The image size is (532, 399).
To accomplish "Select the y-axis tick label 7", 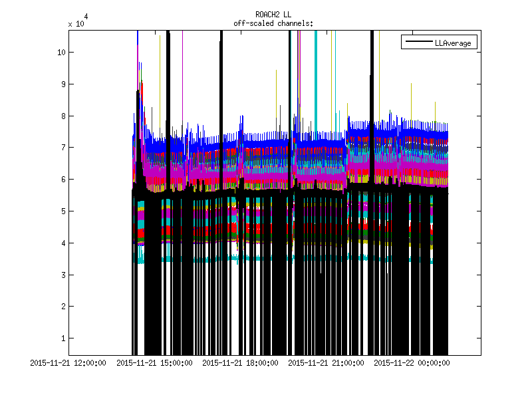I will point(63,148).
